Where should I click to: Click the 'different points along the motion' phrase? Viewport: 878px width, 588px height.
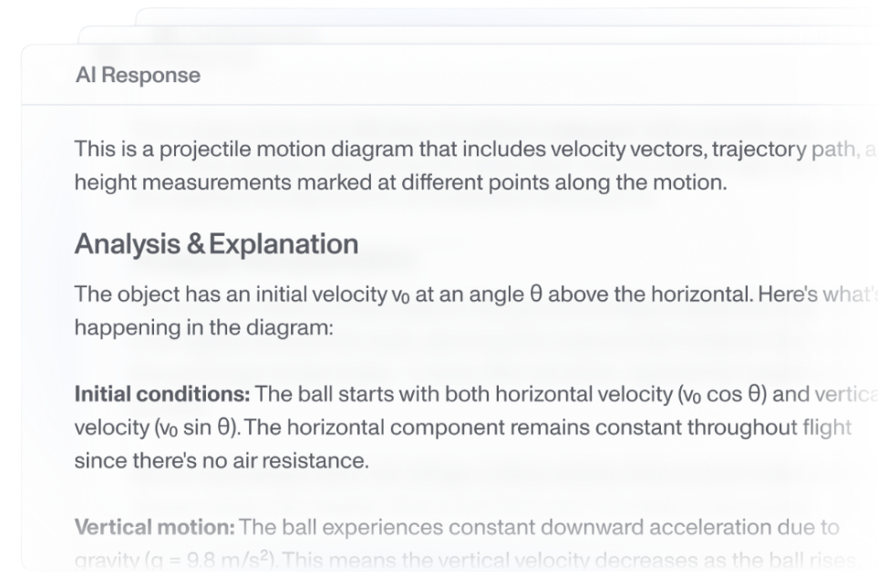[582, 181]
